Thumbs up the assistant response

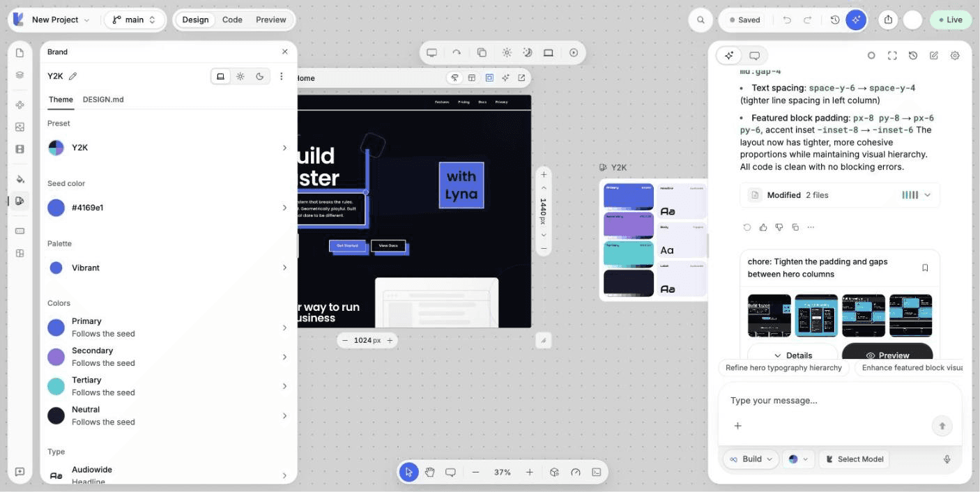coord(763,227)
